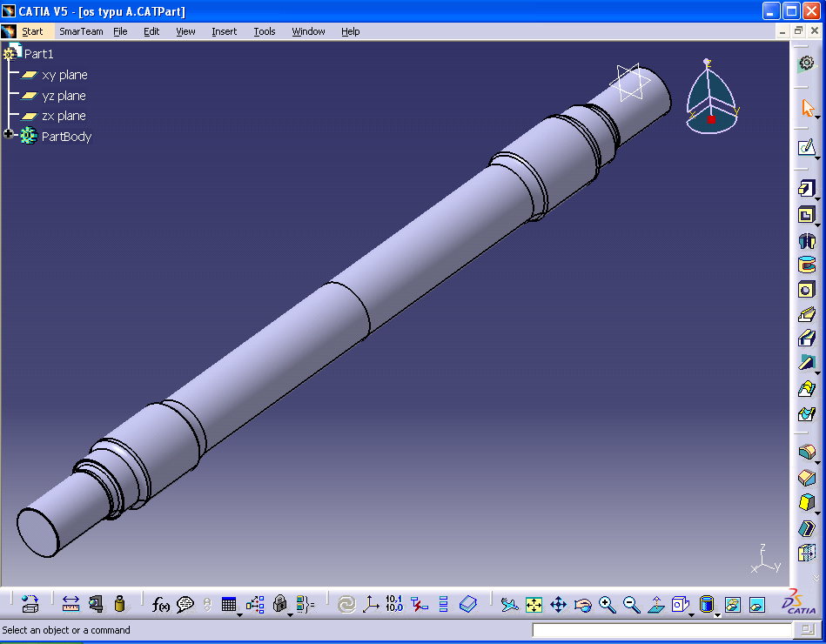Select the Pad tool
The width and height of the screenshot is (826, 644).
coord(807,189)
